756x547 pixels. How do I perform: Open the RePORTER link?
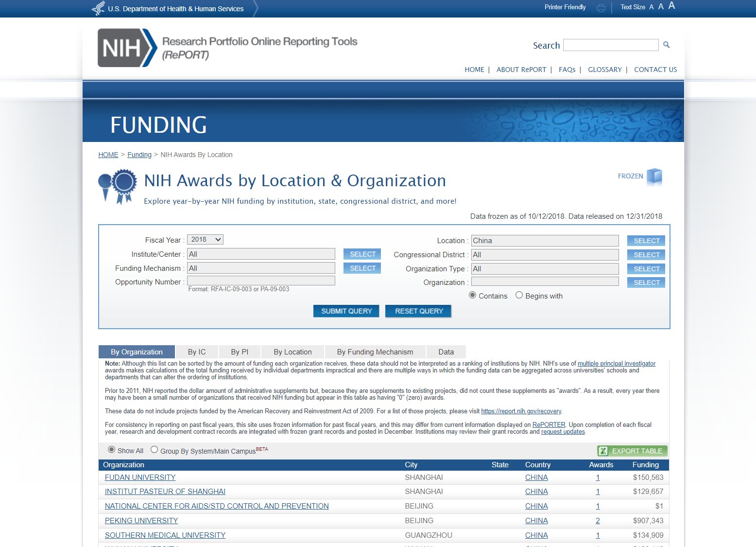click(x=549, y=425)
